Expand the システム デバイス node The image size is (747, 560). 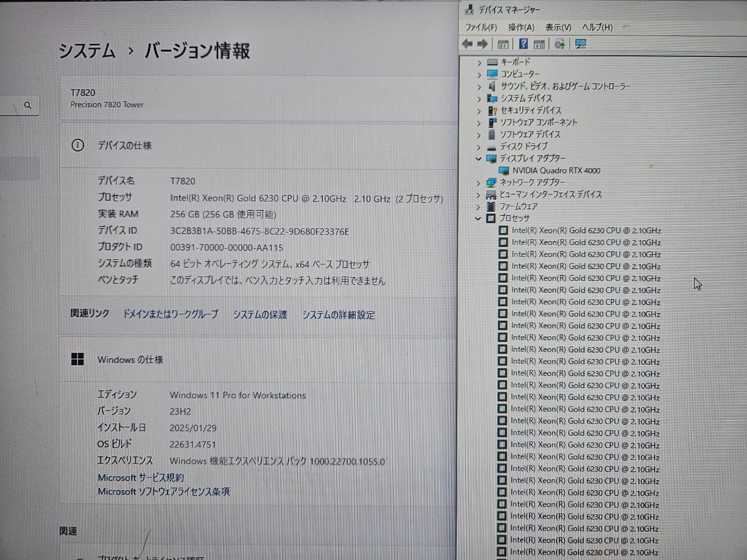pyautogui.click(x=479, y=99)
